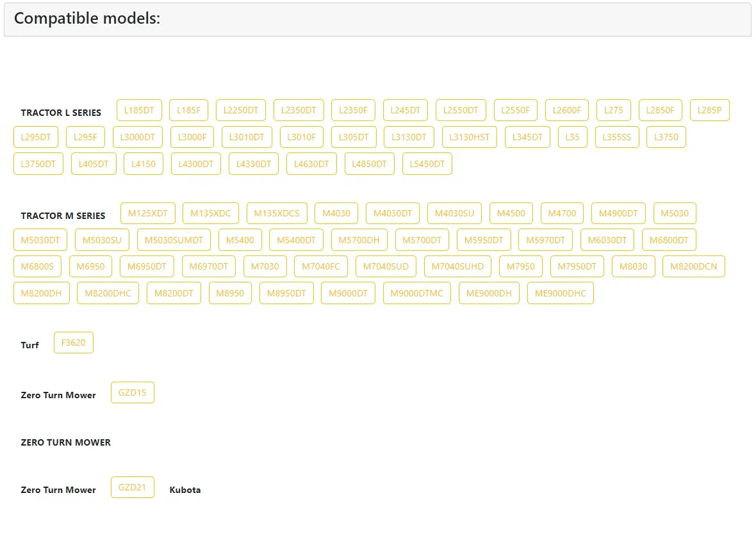756x557 pixels.
Task: Click the L3750 model tag
Action: click(666, 137)
